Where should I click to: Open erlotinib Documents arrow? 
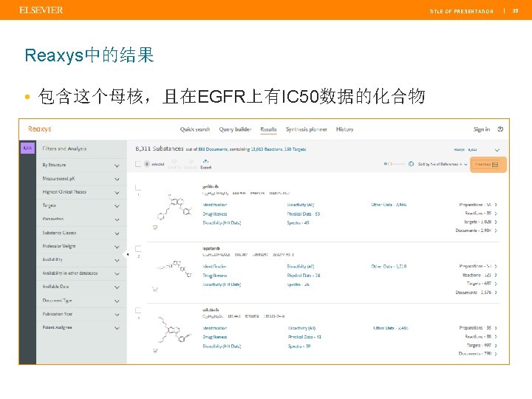496,354
